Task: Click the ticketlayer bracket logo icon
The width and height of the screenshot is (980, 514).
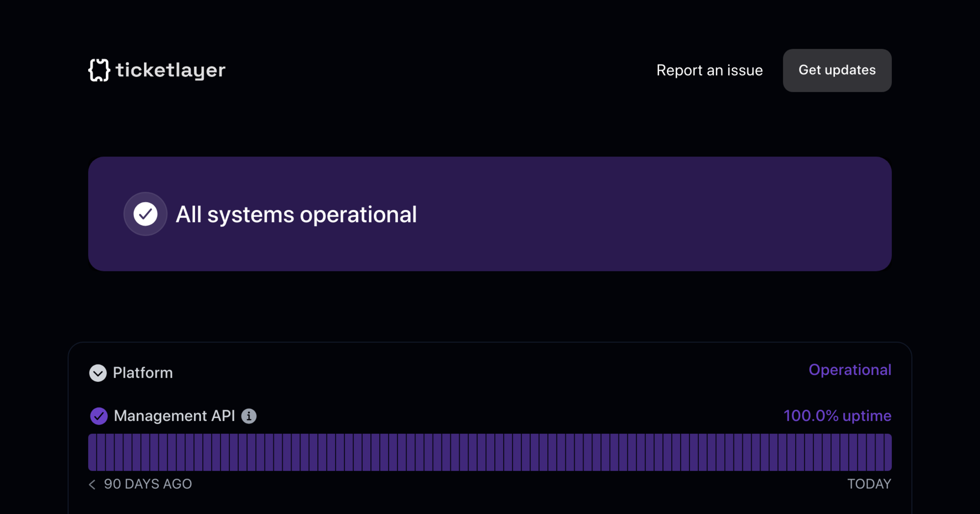Action: 99,70
